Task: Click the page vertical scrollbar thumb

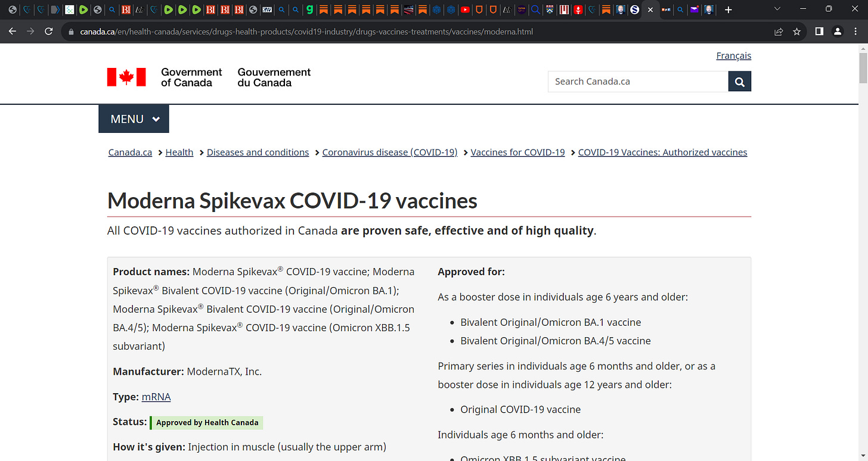Action: [863, 68]
